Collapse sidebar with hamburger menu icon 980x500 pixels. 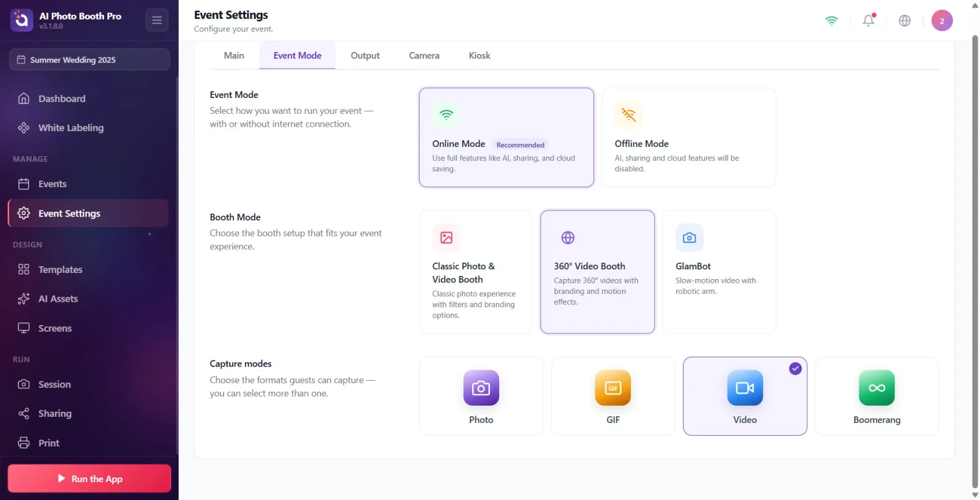[157, 20]
